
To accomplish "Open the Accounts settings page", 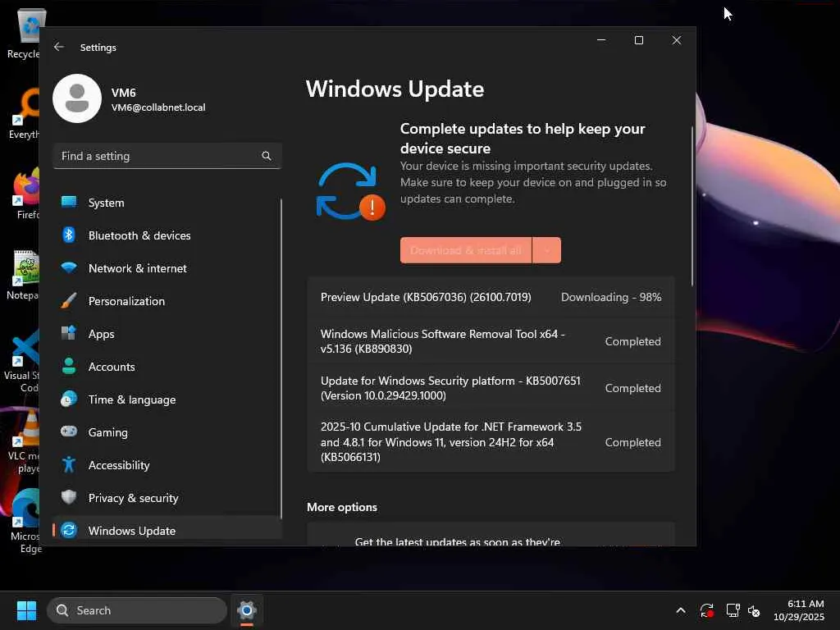I will [167, 367].
